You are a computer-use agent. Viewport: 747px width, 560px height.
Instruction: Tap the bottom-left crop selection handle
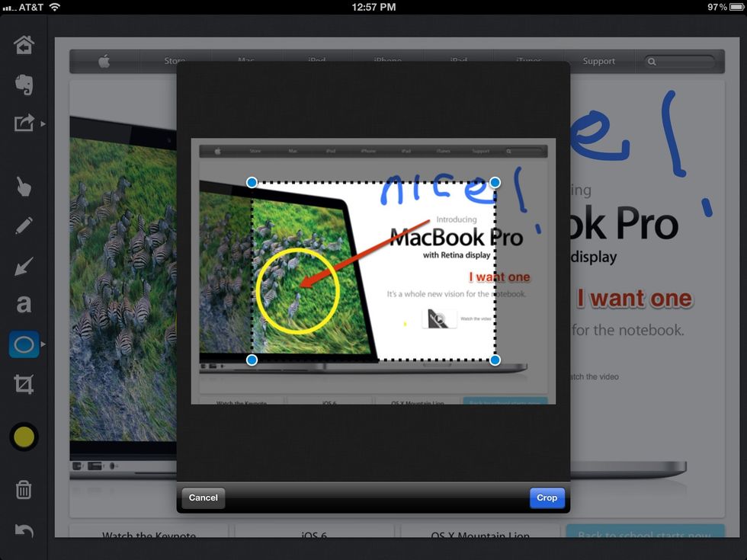click(252, 360)
